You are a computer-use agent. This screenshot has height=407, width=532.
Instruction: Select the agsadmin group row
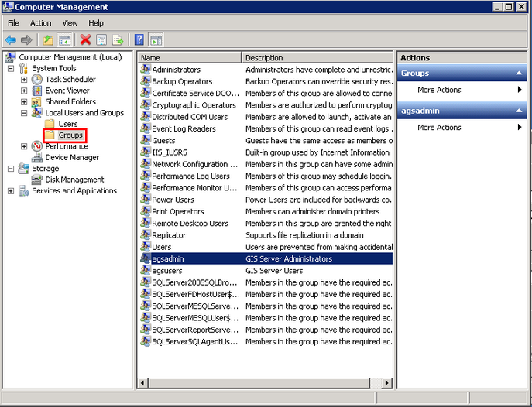[x=266, y=258]
